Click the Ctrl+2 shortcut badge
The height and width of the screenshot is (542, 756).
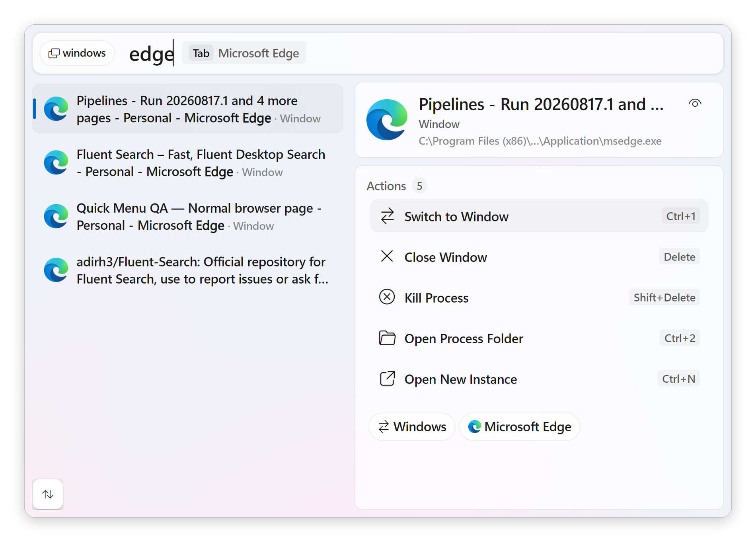680,338
